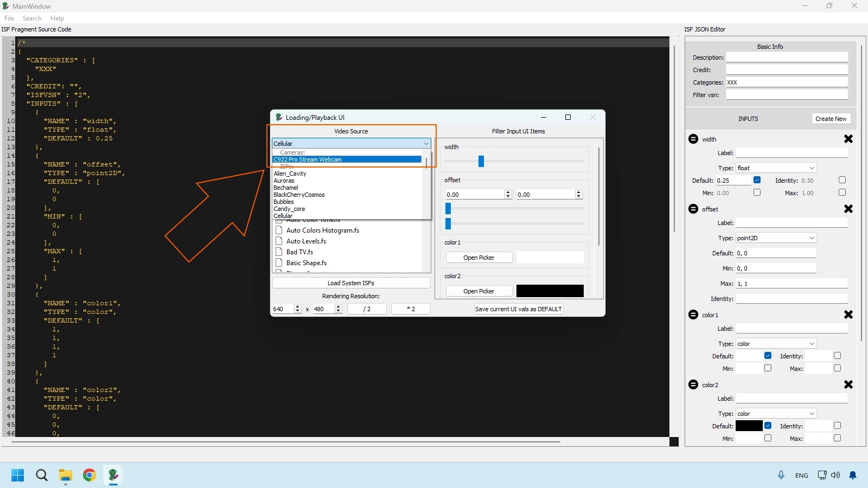868x488 pixels.
Task: Double resolution with *2 button
Action: tap(411, 309)
